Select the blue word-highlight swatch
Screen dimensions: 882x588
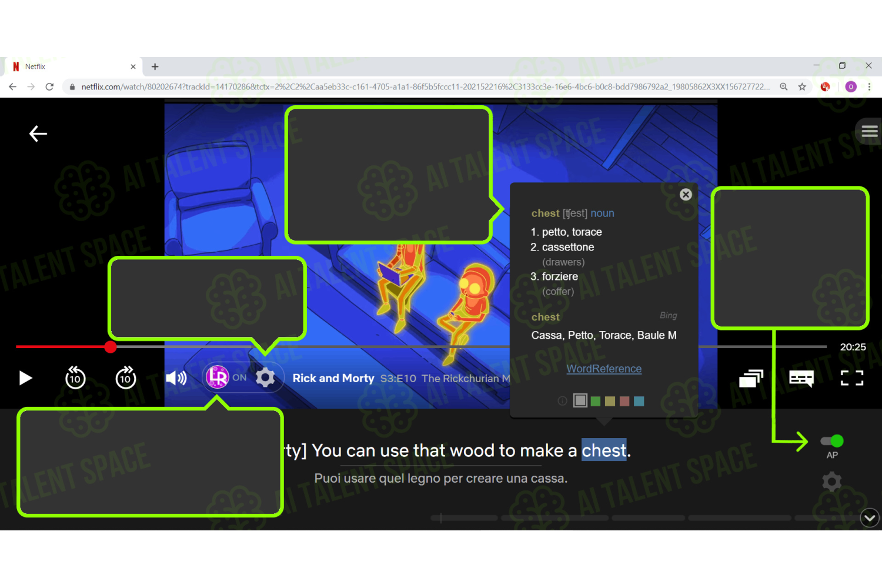point(639,401)
